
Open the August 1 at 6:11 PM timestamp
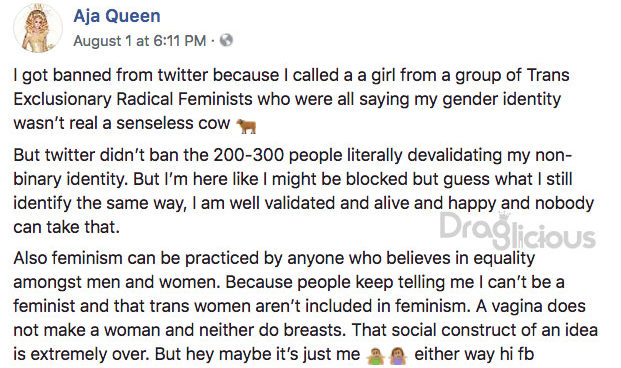[140, 40]
